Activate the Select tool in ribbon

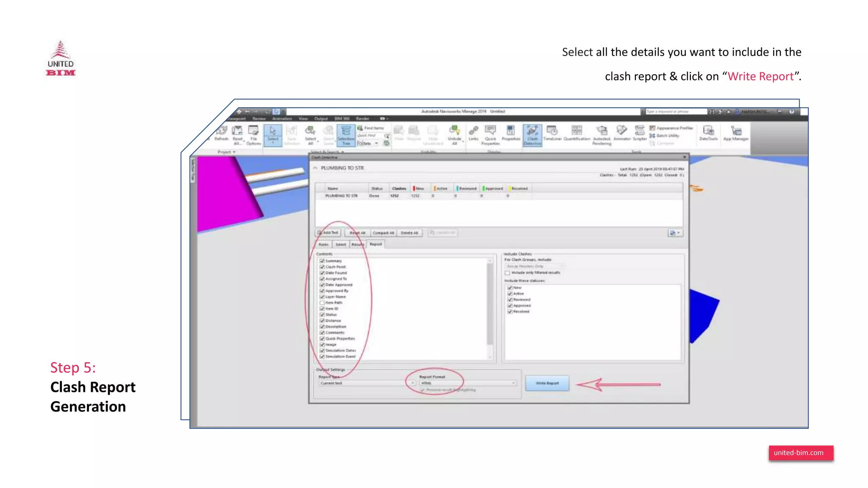click(273, 135)
